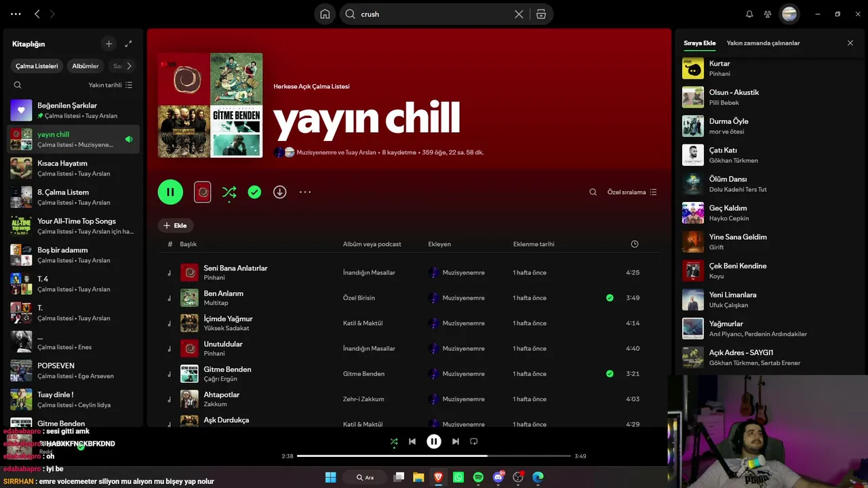Clear the search text "crush"

point(519,14)
